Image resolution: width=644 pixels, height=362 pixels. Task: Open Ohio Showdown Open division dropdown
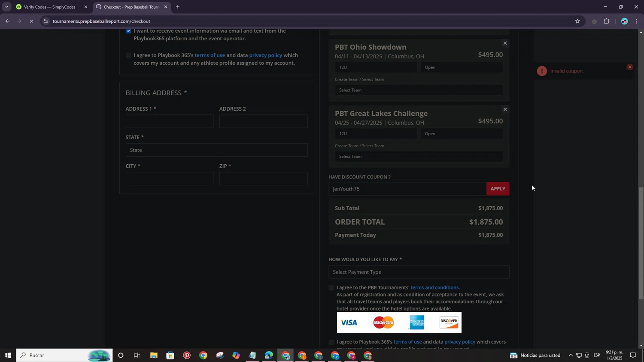coord(462,67)
